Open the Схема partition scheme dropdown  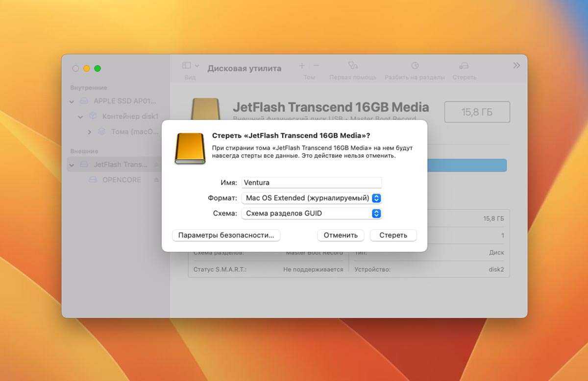click(311, 214)
